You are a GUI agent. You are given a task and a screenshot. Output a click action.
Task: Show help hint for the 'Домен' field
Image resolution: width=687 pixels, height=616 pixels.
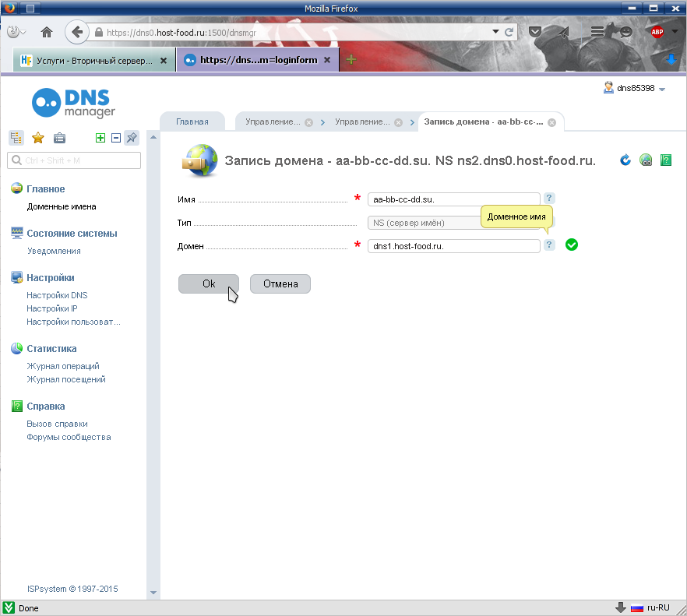(549, 245)
